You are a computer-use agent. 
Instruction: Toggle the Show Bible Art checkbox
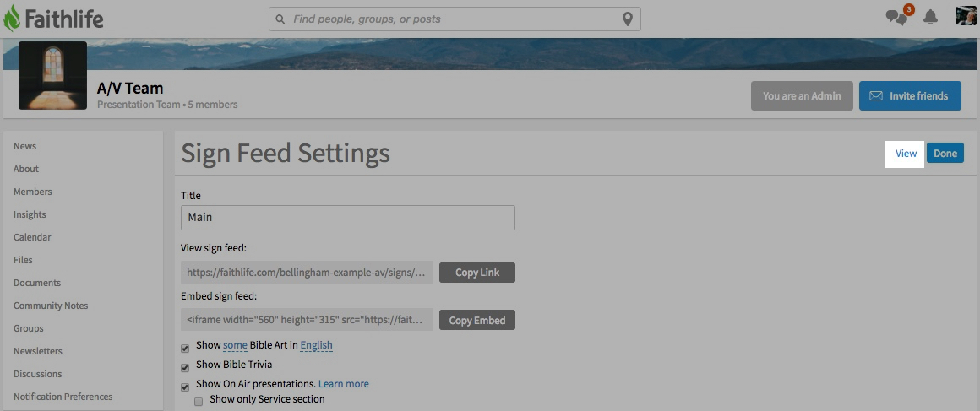(185, 349)
